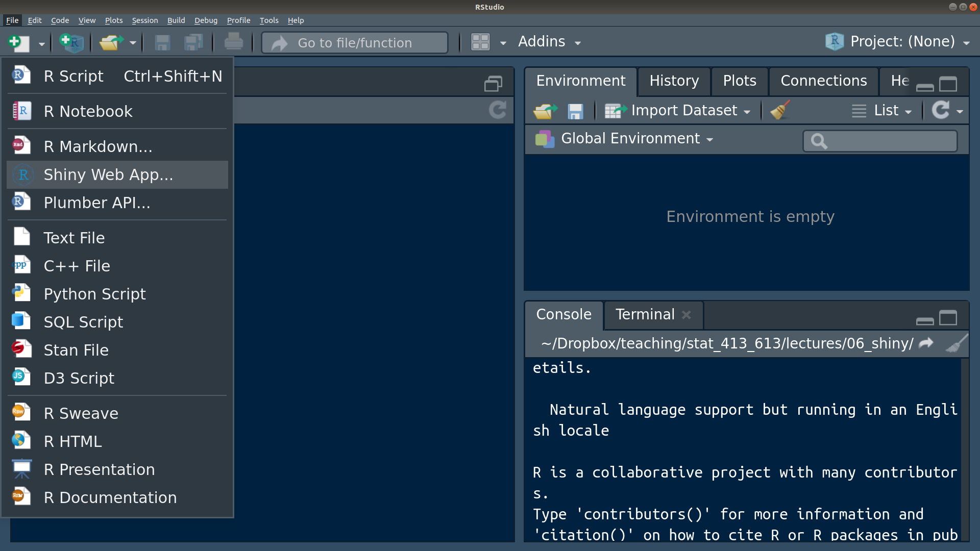Open the Addins dropdown
Image resolution: width=980 pixels, height=551 pixels.
[549, 42]
